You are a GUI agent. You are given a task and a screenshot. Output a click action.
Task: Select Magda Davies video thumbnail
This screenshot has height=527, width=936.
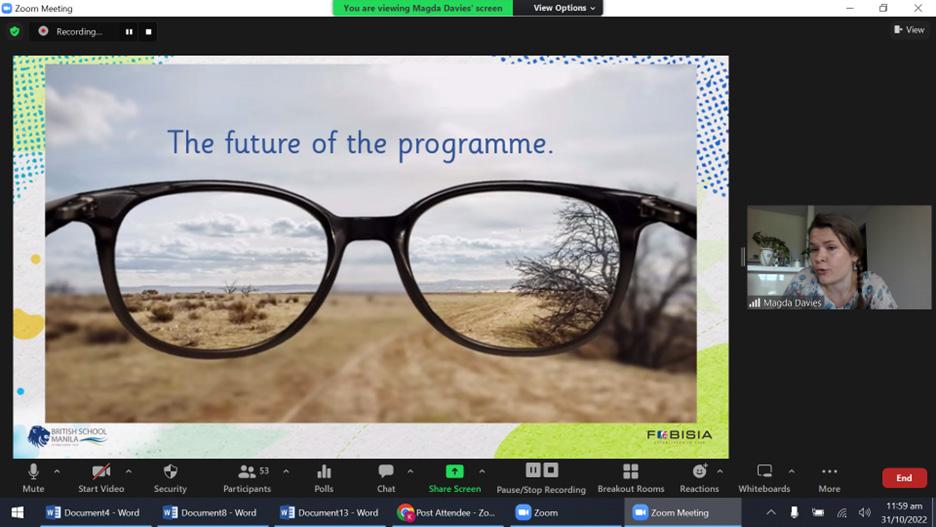839,257
